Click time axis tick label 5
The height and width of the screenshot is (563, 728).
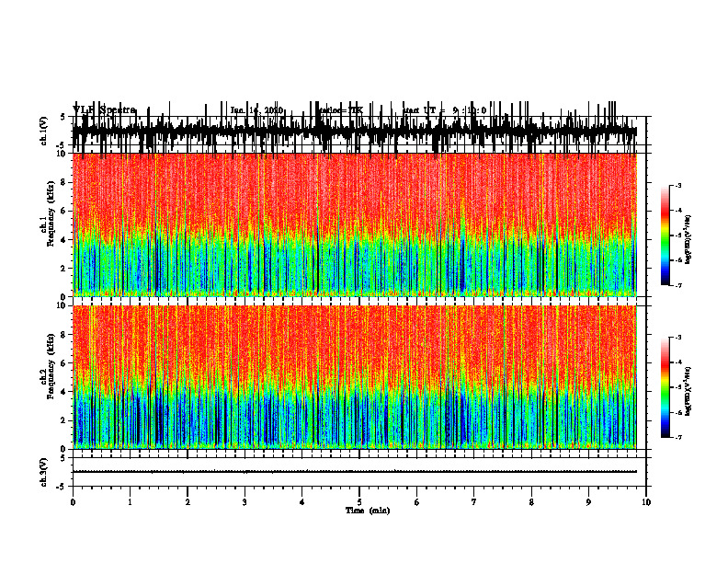point(359,502)
